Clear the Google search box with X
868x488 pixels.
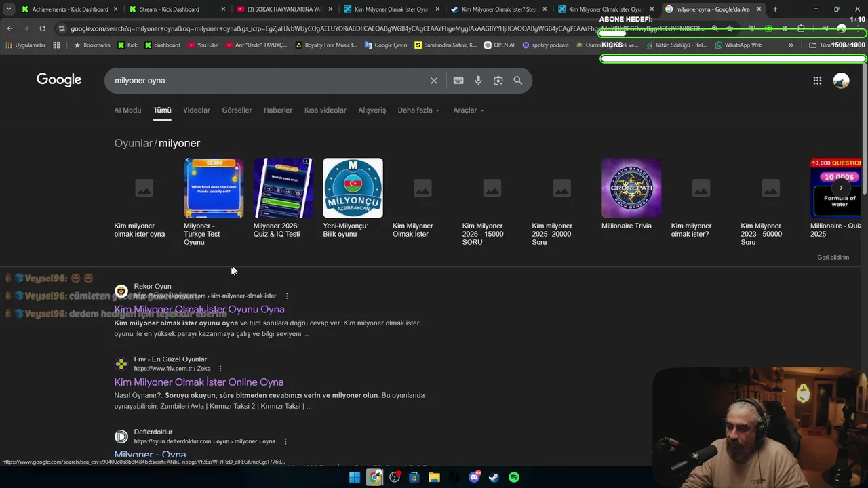point(434,81)
